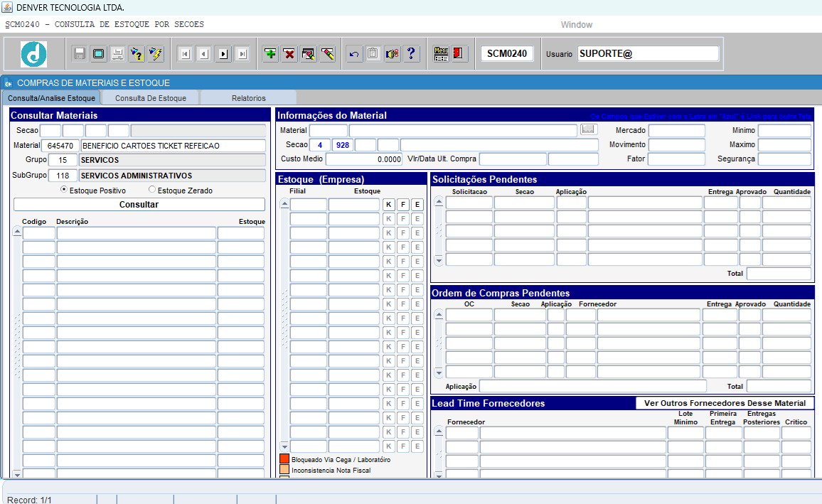Go to the next record
This screenshot has height=504, width=822.
coord(223,54)
